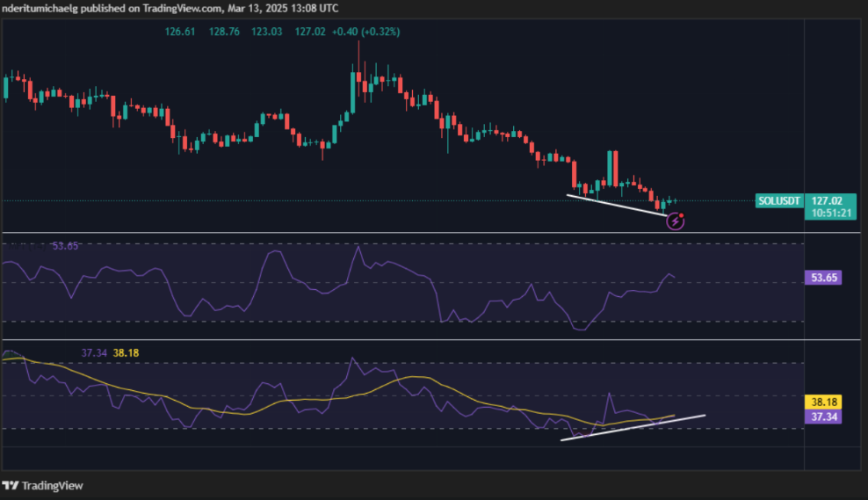The width and height of the screenshot is (868, 500).
Task: Click the purple lightning bolt event icon
Action: point(675,221)
